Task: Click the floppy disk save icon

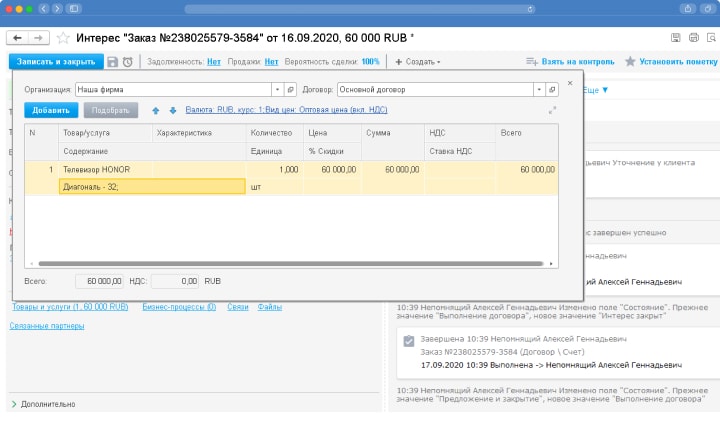Action: 113,62
